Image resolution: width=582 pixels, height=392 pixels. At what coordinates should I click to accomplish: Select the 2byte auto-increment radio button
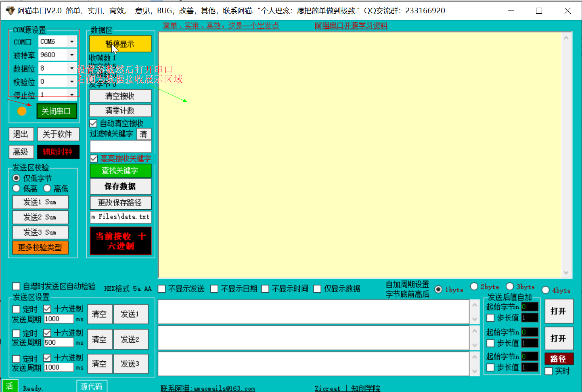[474, 286]
